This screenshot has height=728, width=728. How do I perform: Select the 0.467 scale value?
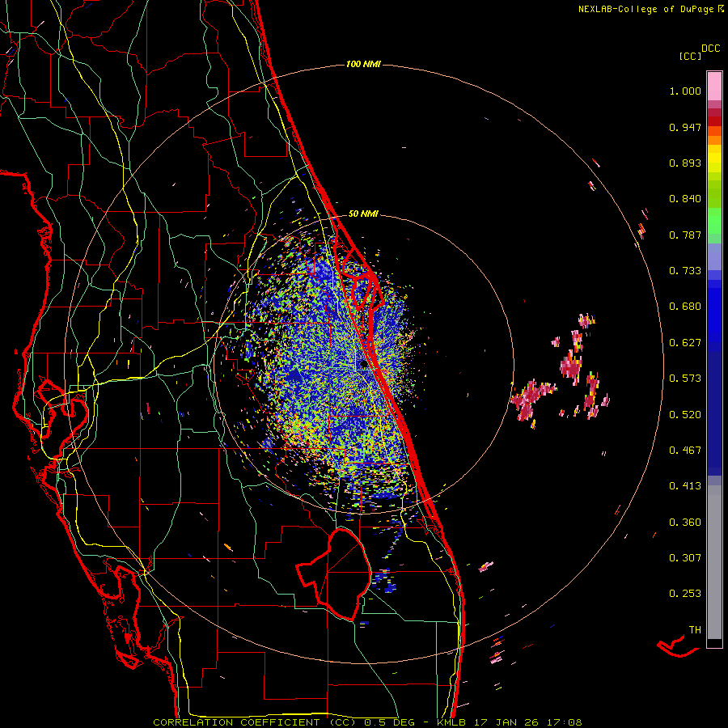pos(685,451)
